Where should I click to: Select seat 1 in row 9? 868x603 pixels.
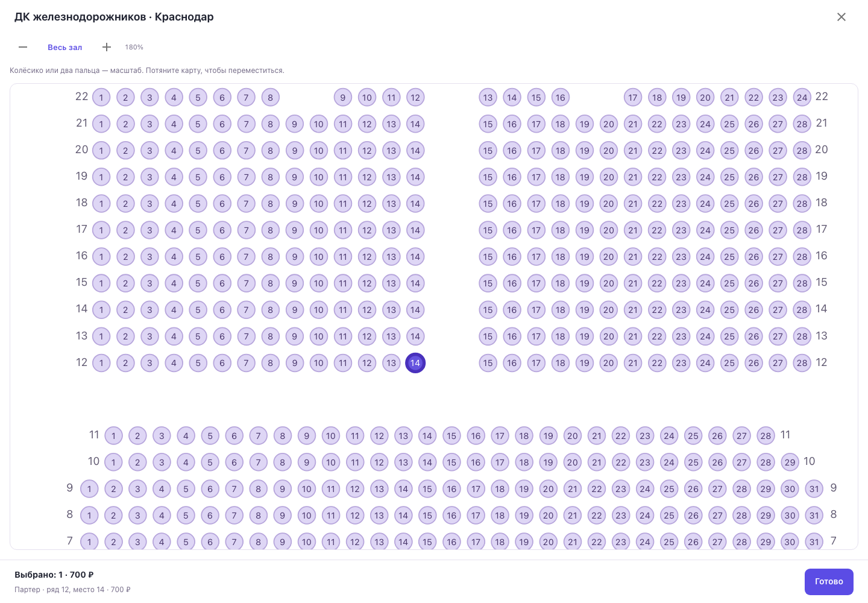89,489
